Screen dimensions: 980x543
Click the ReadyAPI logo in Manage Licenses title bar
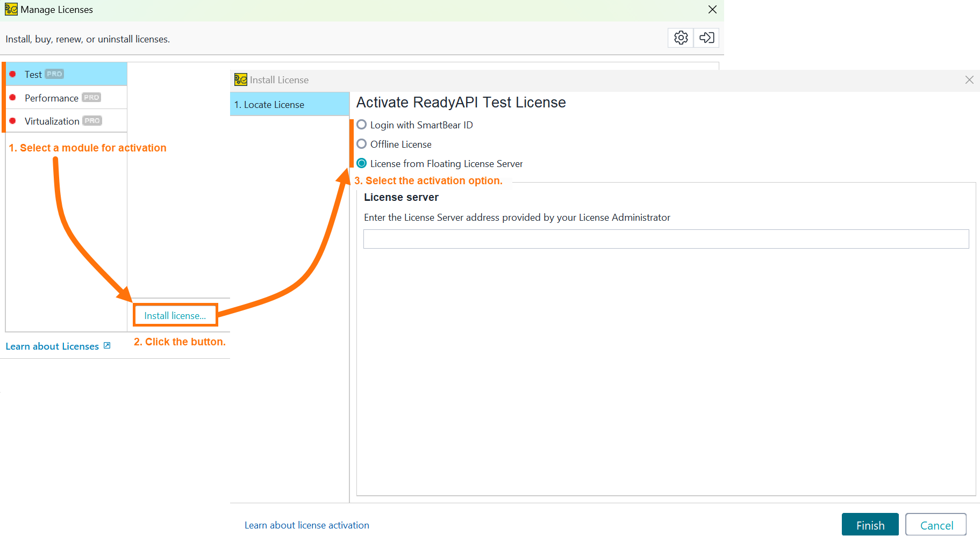pyautogui.click(x=11, y=9)
